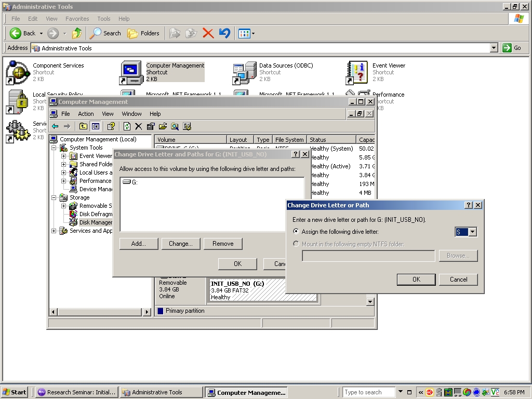The image size is (532, 399).
Task: Open the drive letter dropdown
Action: [x=472, y=232]
